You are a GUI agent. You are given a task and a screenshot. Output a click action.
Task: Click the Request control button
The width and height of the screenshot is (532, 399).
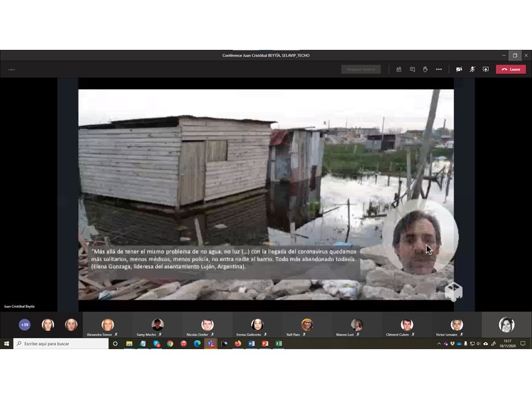coord(361,69)
